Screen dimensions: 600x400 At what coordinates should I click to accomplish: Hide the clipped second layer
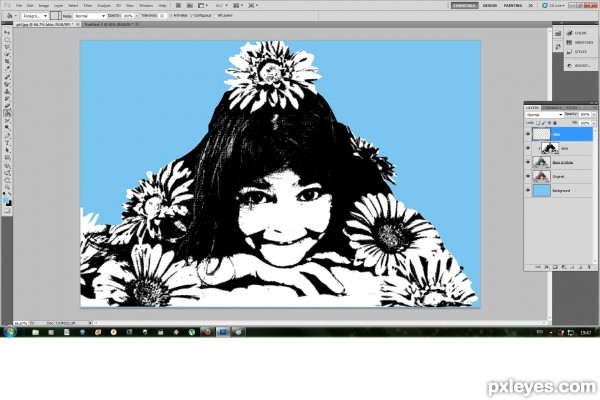[x=528, y=148]
